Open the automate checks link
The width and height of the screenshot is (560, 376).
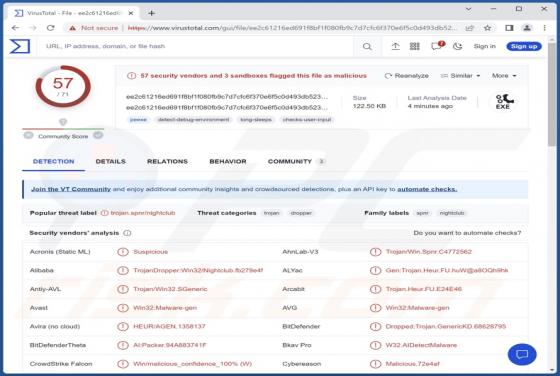coord(427,189)
